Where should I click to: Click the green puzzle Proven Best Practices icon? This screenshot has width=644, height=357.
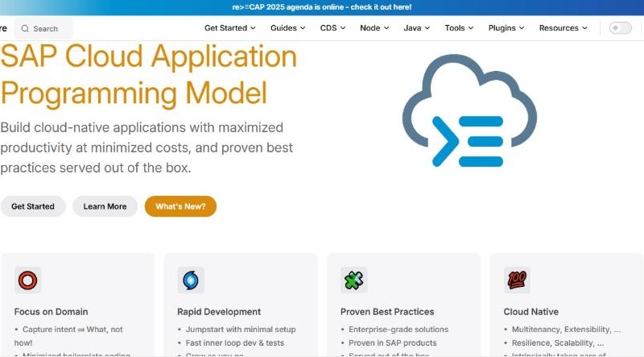pos(353,280)
